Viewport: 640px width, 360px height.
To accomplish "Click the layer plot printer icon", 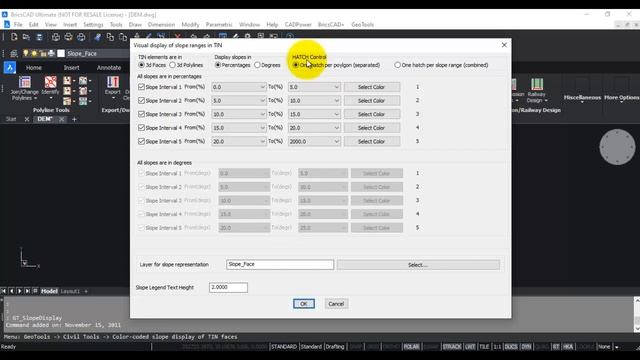I will click(51, 53).
